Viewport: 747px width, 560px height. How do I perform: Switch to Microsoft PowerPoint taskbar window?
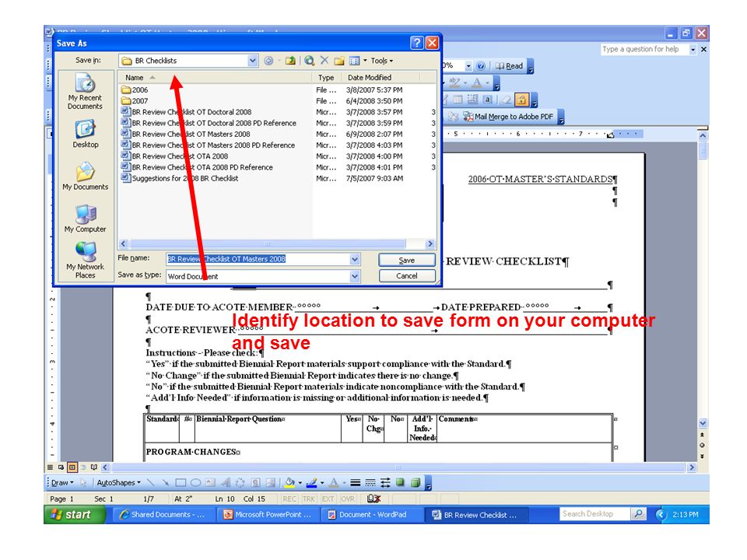(267, 514)
